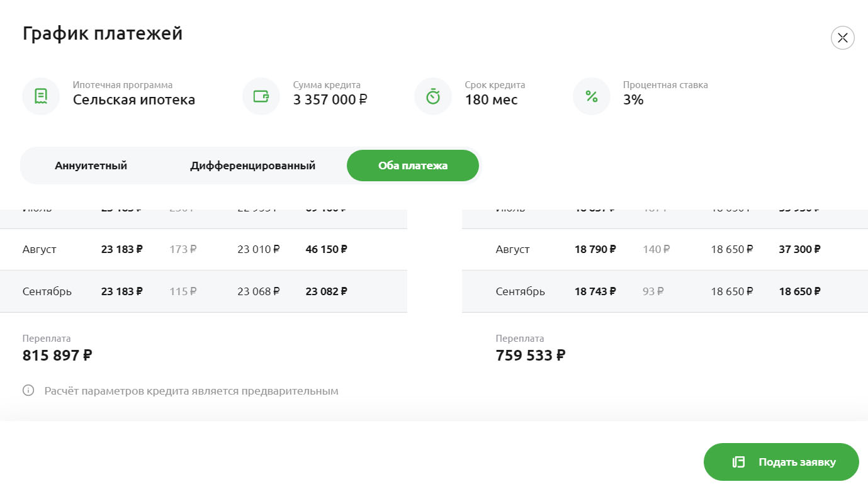Click the loan amount 3 357 000 ₽
Image resolution: width=868 pixels, height=489 pixels.
pyautogui.click(x=330, y=99)
